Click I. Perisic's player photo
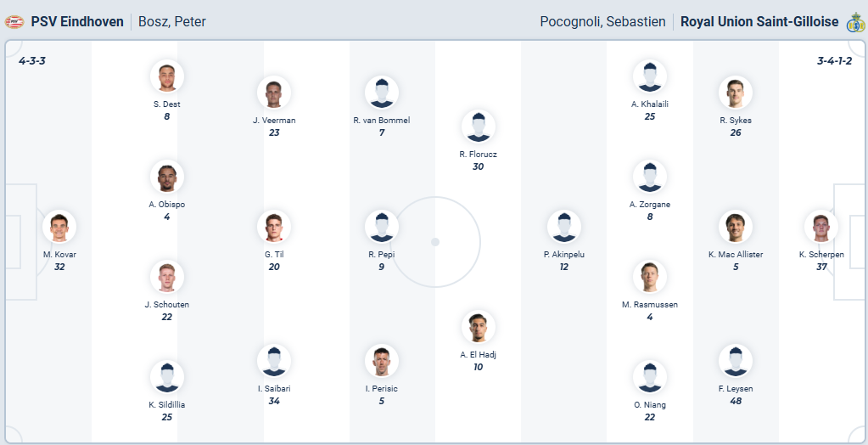The image size is (868, 445). coord(382,362)
